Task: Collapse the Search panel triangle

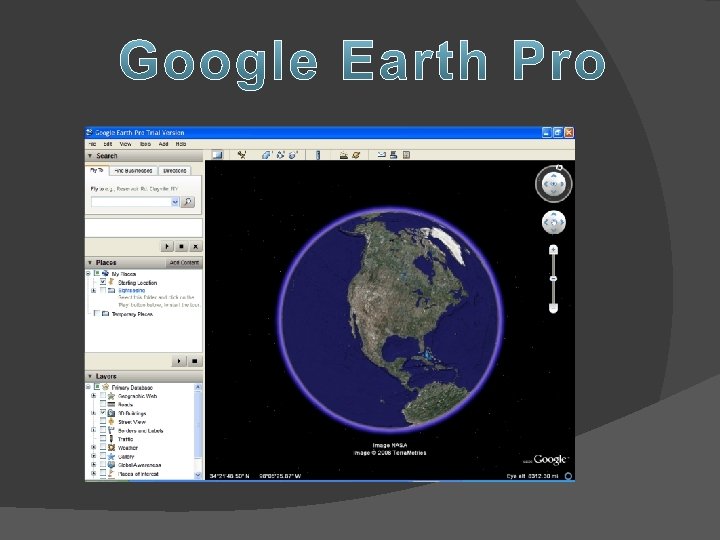Action: point(90,156)
